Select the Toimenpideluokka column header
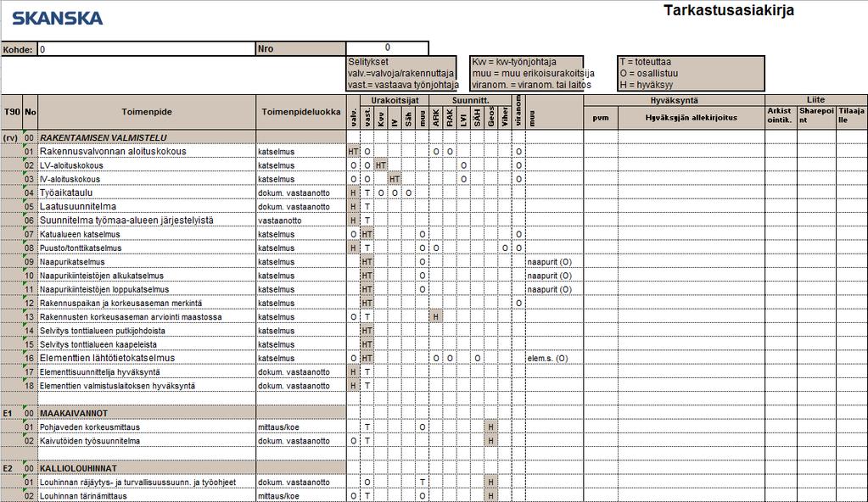868x502 pixels. coord(301,112)
